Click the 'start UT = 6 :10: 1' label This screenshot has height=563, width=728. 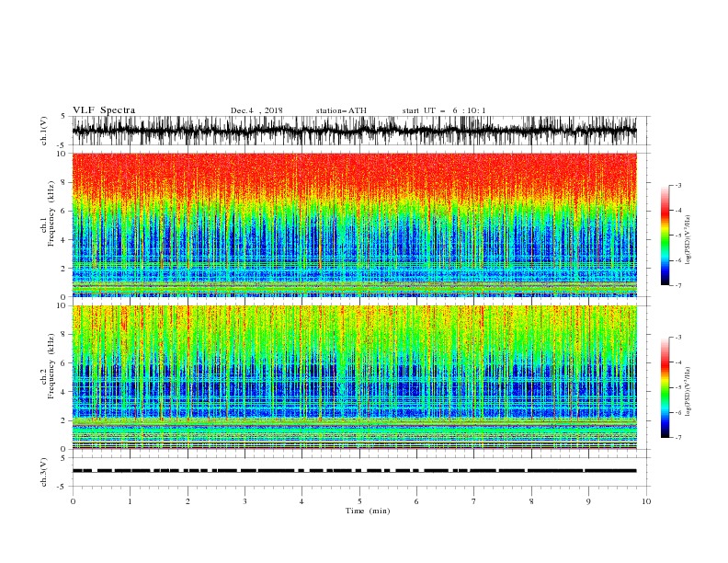click(x=444, y=110)
